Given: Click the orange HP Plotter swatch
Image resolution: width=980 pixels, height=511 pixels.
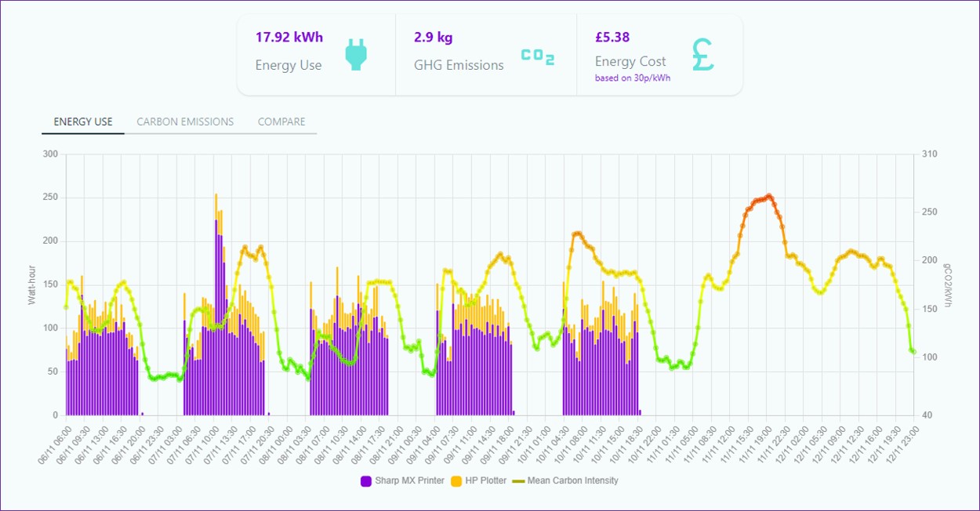Looking at the screenshot, I should click(x=456, y=481).
